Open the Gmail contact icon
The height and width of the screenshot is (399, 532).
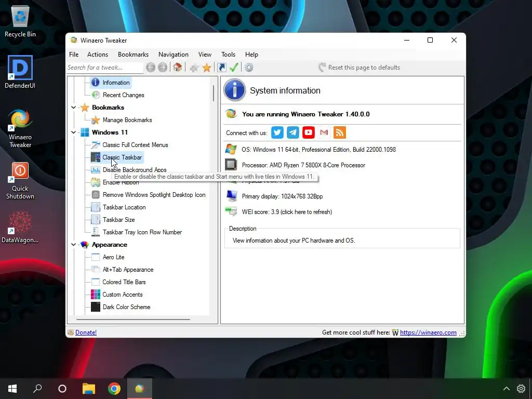coord(324,132)
